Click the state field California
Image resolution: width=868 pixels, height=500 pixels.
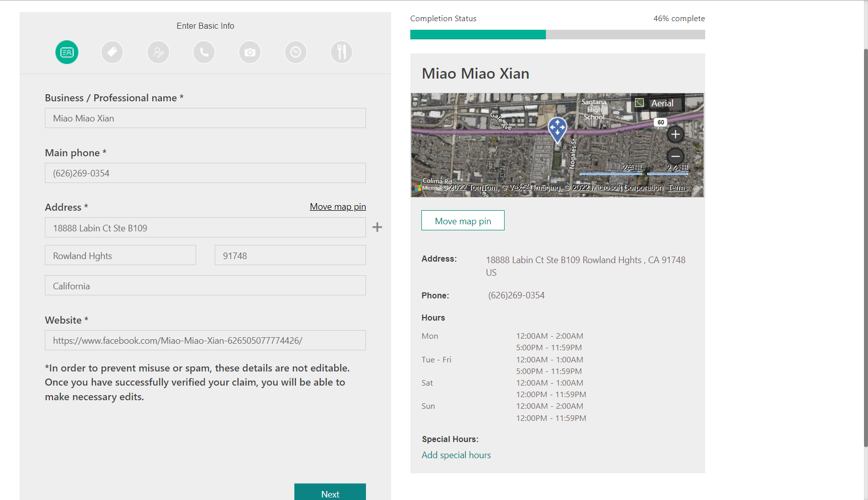tap(205, 285)
